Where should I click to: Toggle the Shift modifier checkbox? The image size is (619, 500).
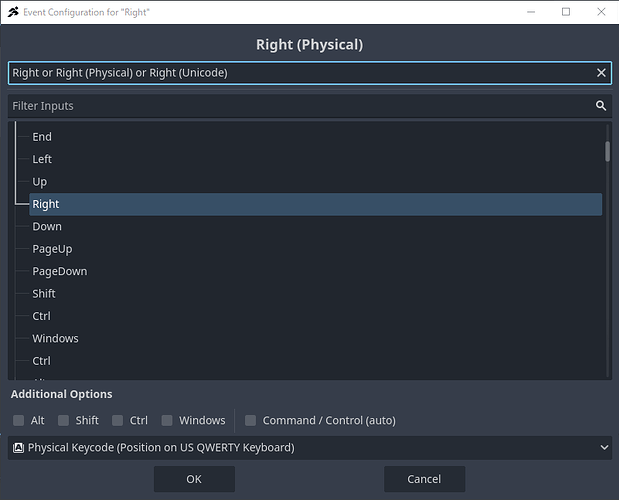[64, 421]
